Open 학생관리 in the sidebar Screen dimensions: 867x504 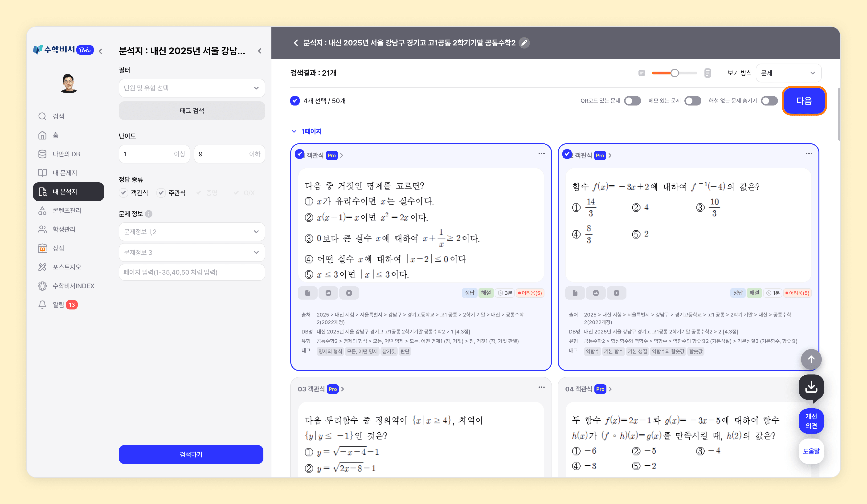(69, 229)
